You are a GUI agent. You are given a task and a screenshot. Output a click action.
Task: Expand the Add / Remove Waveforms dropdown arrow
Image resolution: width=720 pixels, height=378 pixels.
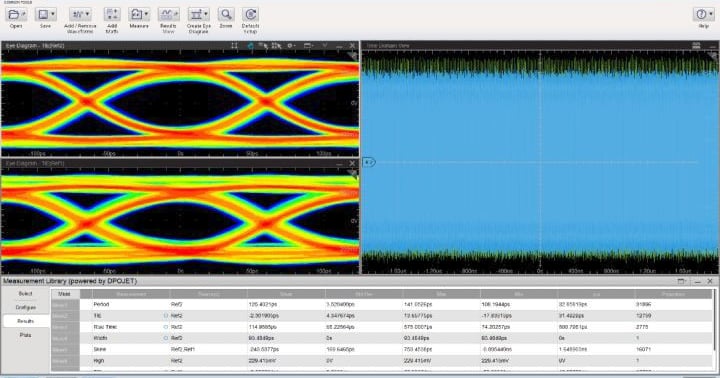[88, 14]
